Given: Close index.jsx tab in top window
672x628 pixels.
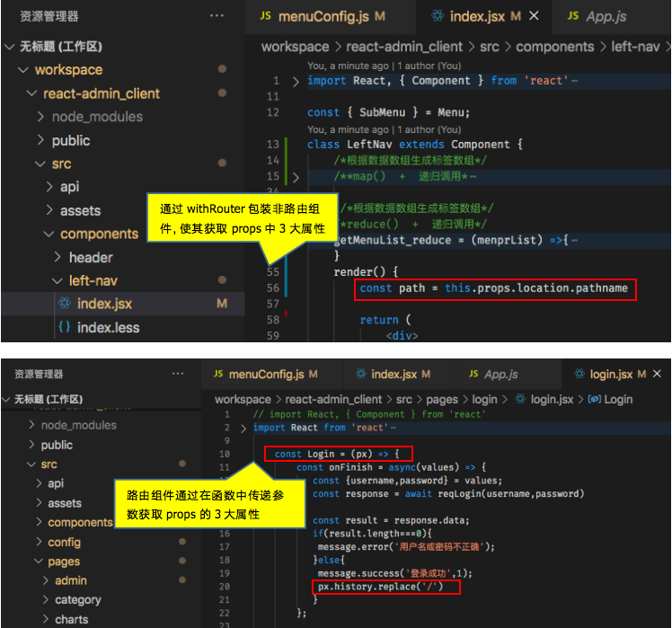Looking at the screenshot, I should click(x=534, y=16).
